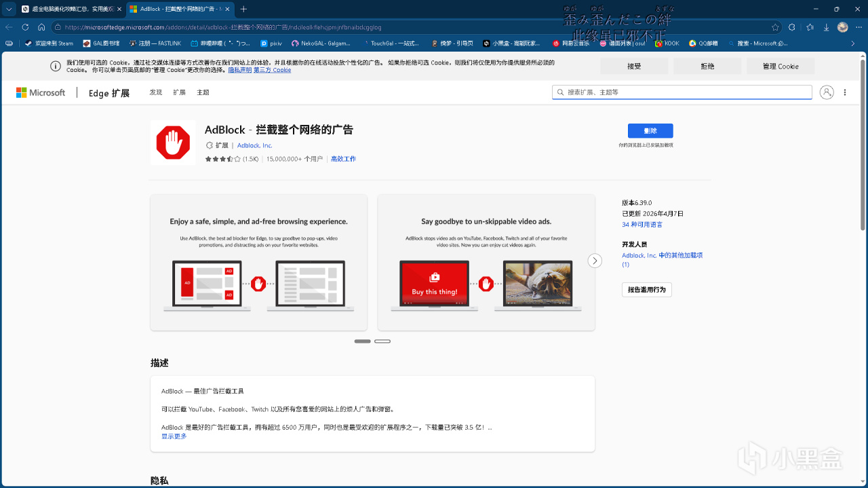Open the new tab plus button
Screen dimensions: 868x488
pyautogui.click(x=244, y=9)
